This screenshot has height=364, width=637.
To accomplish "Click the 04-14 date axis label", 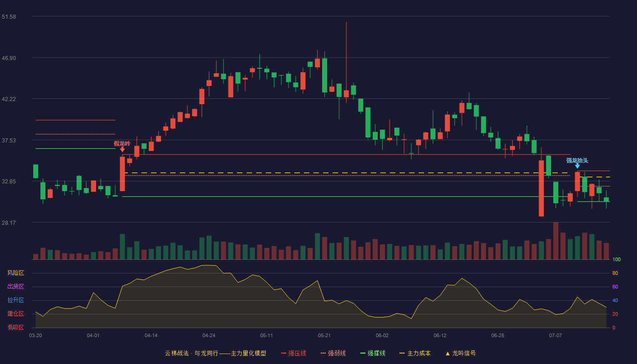I will [151, 335].
